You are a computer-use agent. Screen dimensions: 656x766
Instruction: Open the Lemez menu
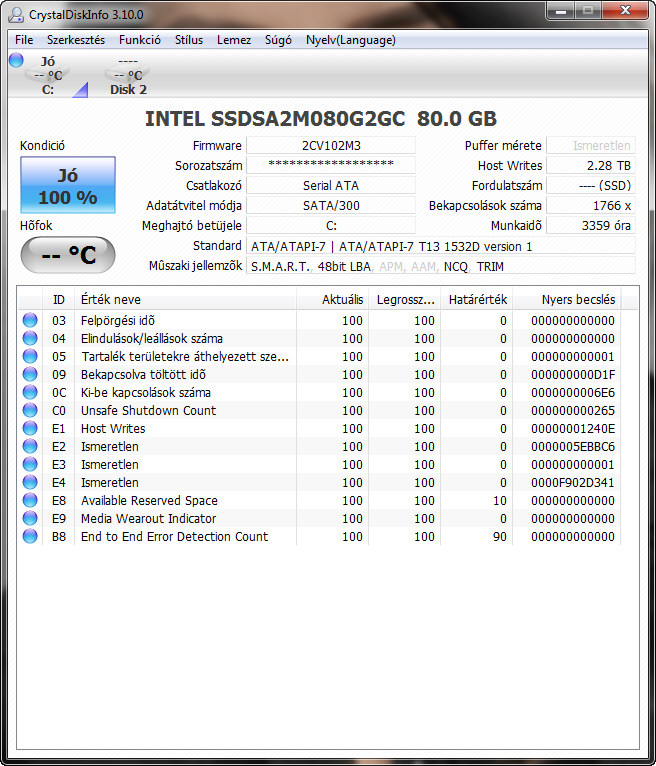click(234, 40)
